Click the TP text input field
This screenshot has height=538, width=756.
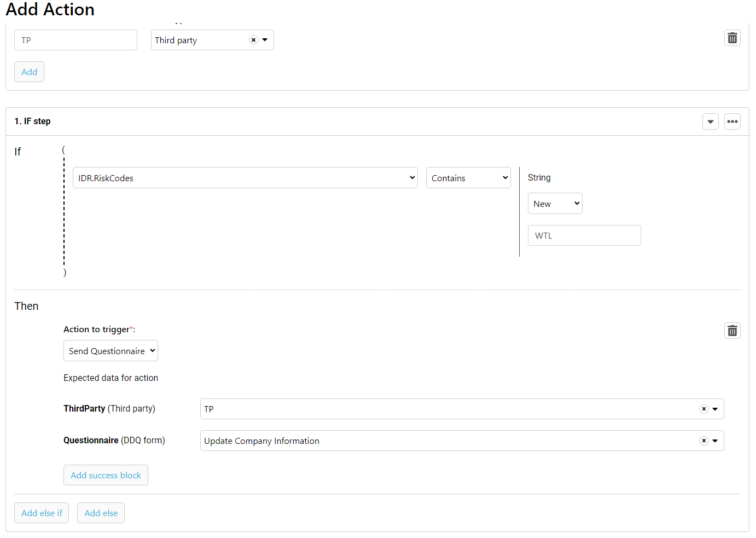point(75,39)
